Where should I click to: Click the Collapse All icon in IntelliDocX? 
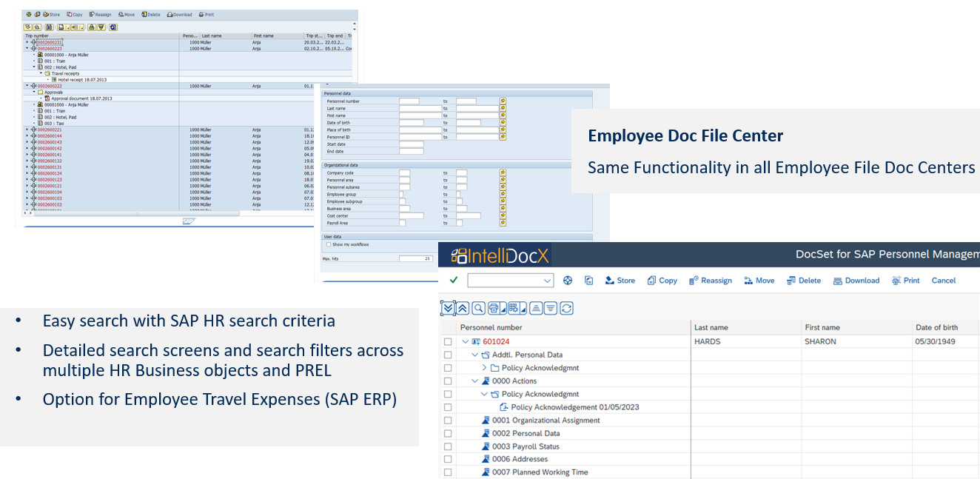click(463, 308)
